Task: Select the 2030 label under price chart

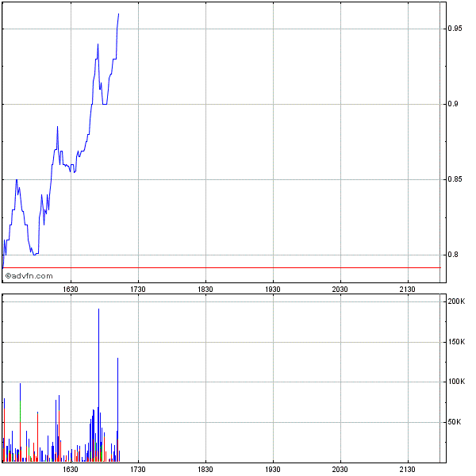Action: point(340,290)
